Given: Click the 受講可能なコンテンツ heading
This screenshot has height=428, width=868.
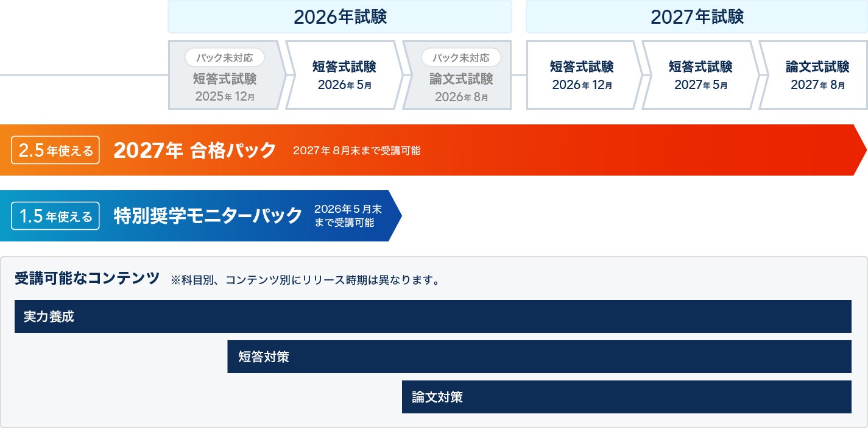Looking at the screenshot, I should pos(87,279).
